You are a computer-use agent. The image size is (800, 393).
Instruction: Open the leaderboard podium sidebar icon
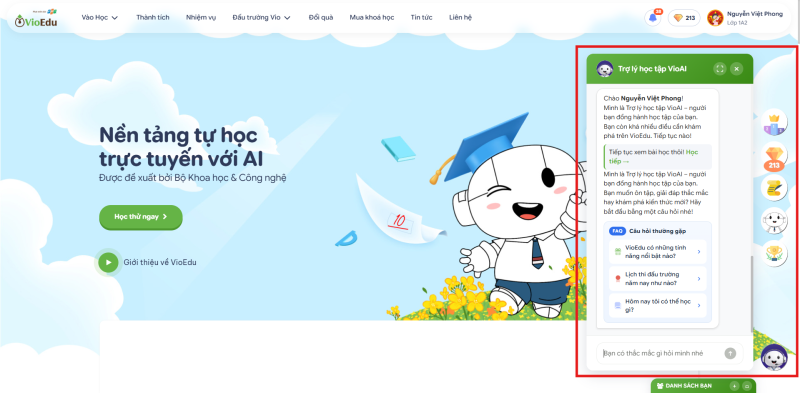(x=774, y=123)
